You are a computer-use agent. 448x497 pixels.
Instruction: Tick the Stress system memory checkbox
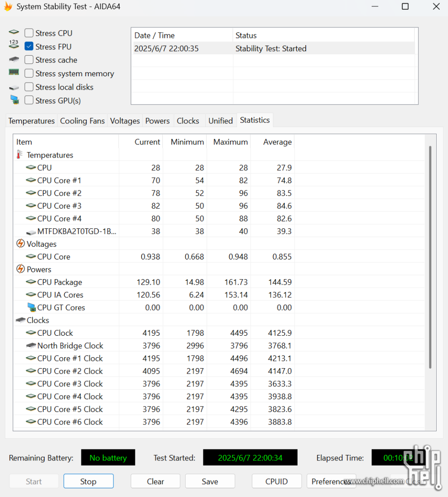point(29,73)
